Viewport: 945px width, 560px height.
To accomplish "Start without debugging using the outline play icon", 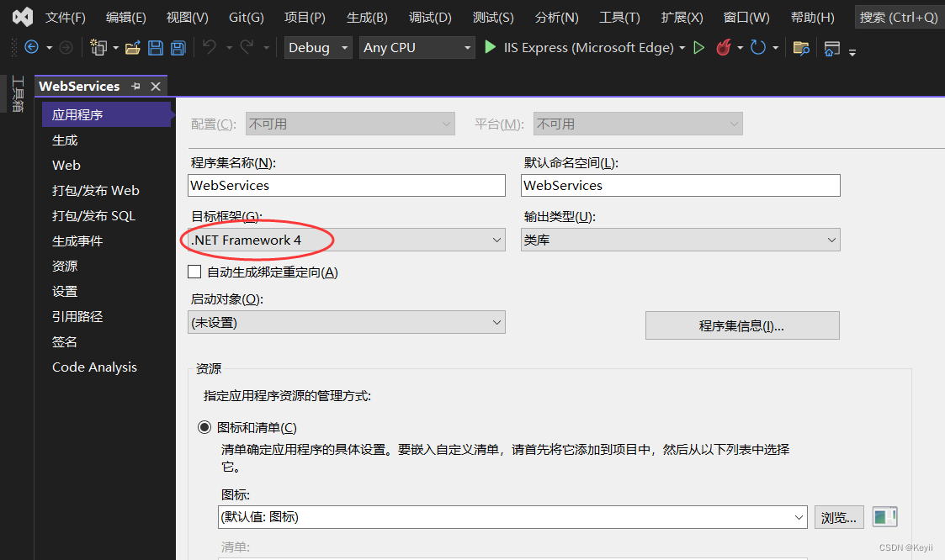I will pos(698,48).
